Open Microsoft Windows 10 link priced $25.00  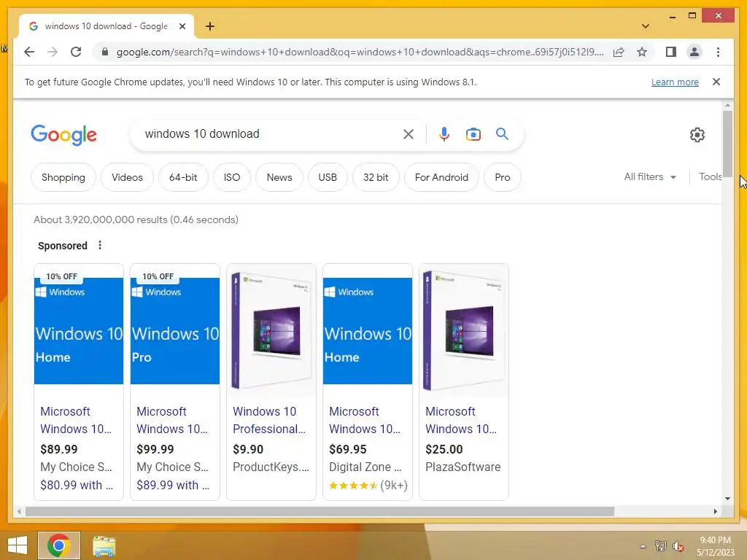click(461, 420)
